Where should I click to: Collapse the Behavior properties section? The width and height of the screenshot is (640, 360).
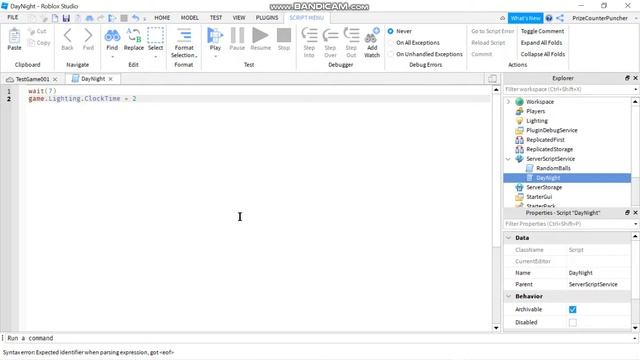(x=509, y=296)
